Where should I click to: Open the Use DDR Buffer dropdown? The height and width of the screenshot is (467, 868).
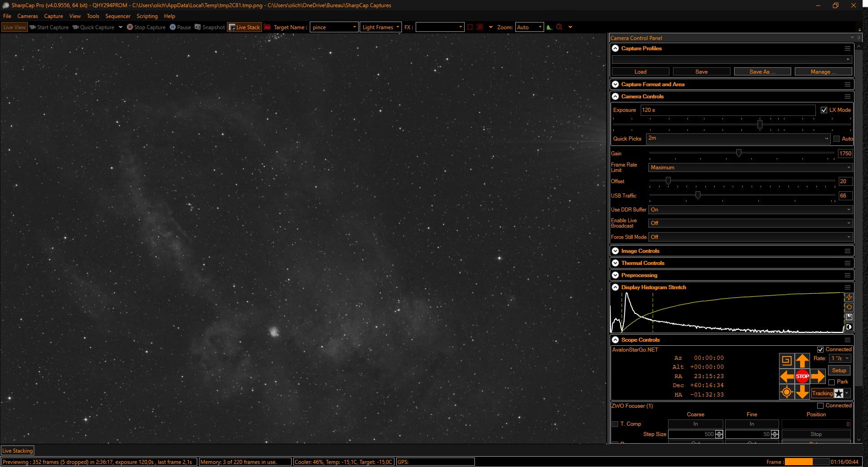tap(750, 210)
